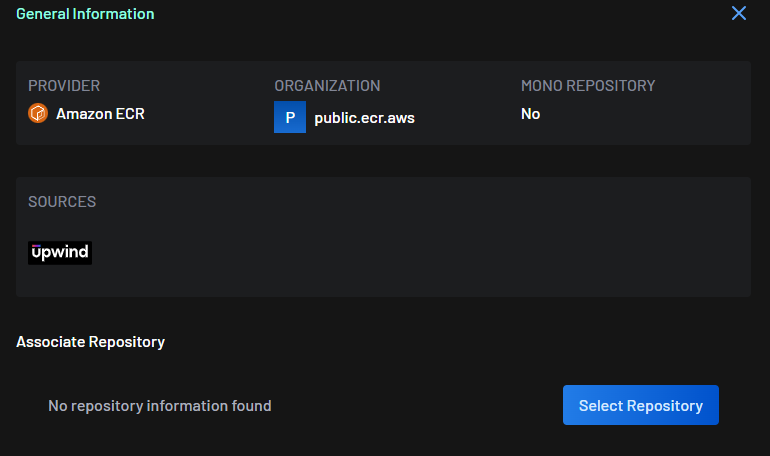Viewport: 770px width, 456px height.
Task: Close the General Information panel
Action: click(x=739, y=13)
